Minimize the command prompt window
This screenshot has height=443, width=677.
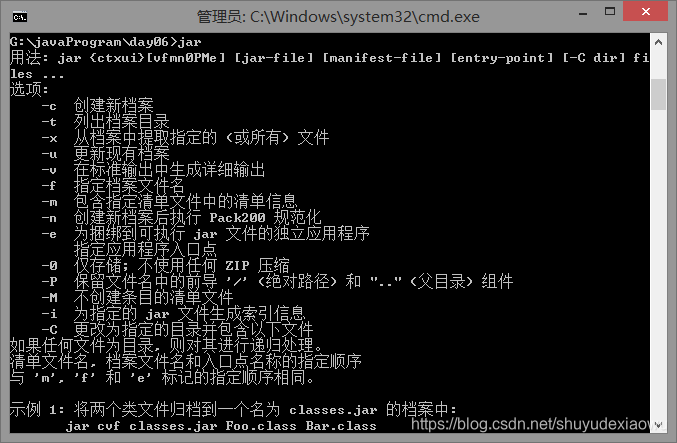click(x=583, y=13)
